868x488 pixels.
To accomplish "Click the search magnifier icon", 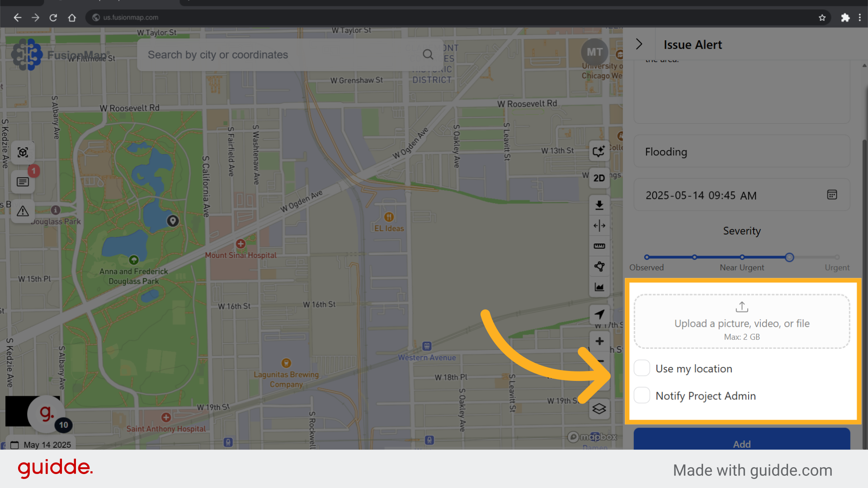I will tap(428, 55).
